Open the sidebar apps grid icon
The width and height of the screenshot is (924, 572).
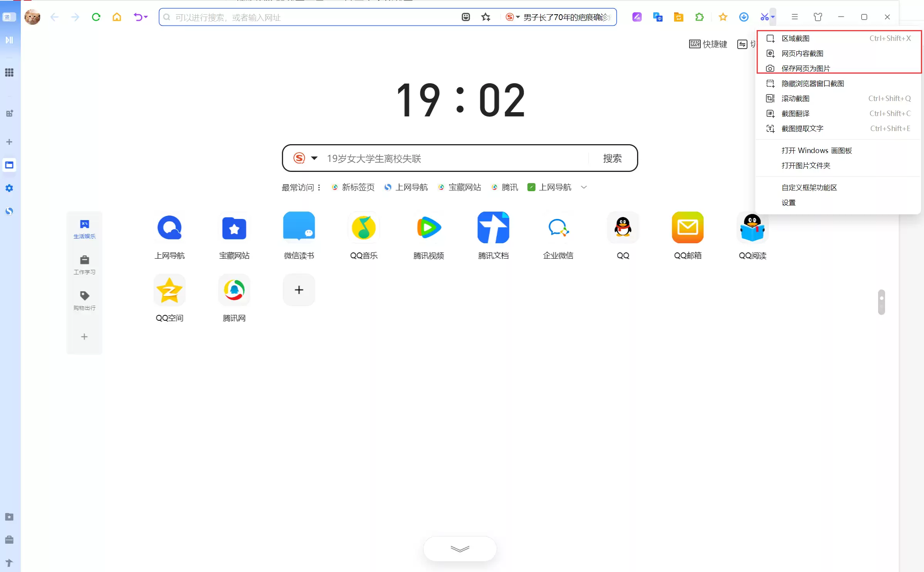pos(9,72)
